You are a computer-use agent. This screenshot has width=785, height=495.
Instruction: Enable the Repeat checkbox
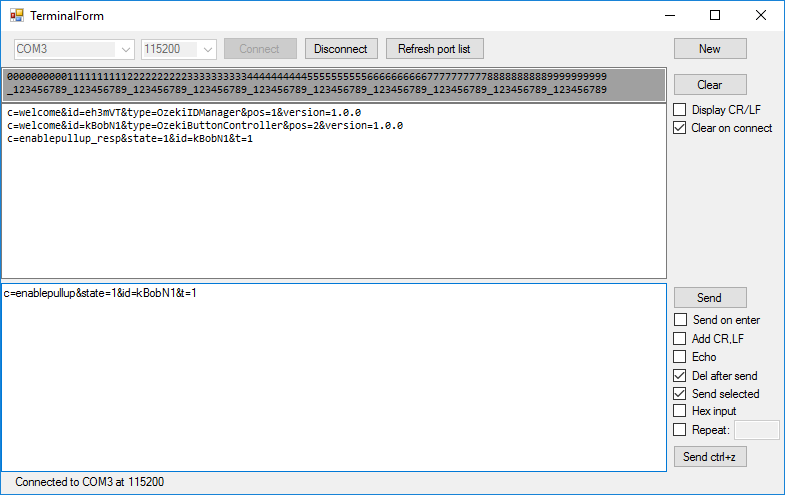tap(680, 429)
